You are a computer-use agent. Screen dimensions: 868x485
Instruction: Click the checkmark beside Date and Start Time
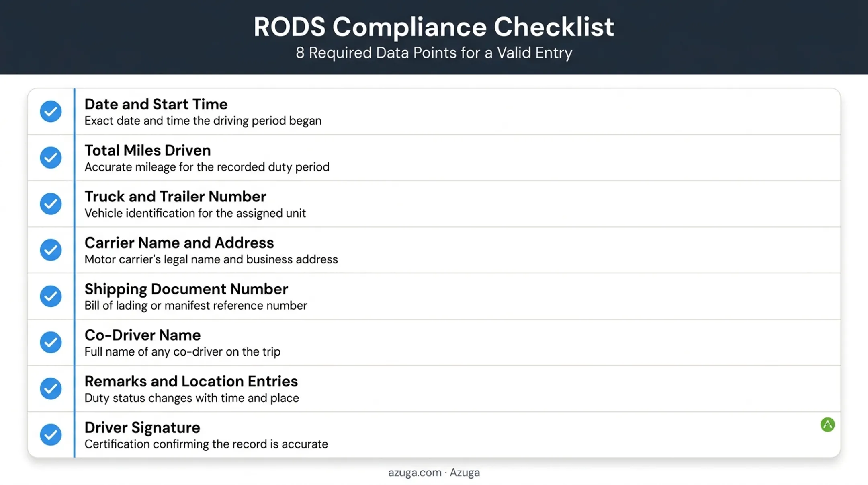[x=51, y=111]
